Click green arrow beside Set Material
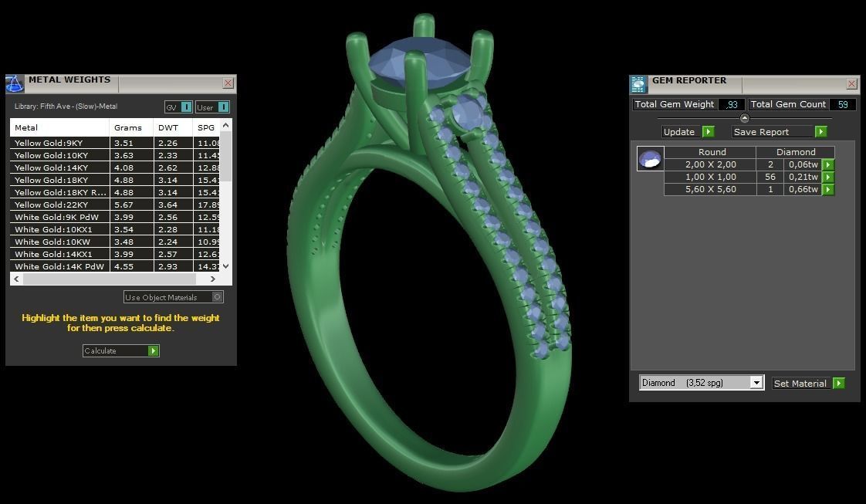 pos(839,383)
